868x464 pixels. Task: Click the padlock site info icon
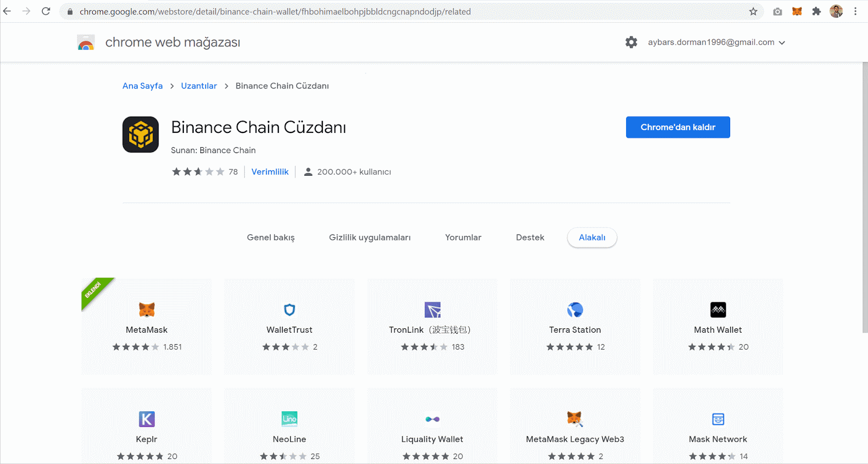tap(70, 11)
